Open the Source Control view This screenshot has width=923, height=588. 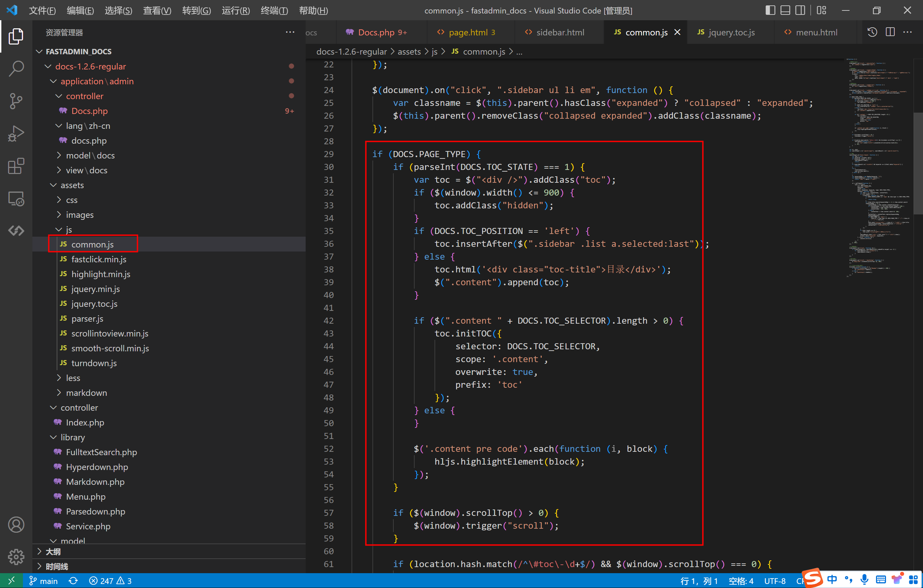[x=16, y=101]
